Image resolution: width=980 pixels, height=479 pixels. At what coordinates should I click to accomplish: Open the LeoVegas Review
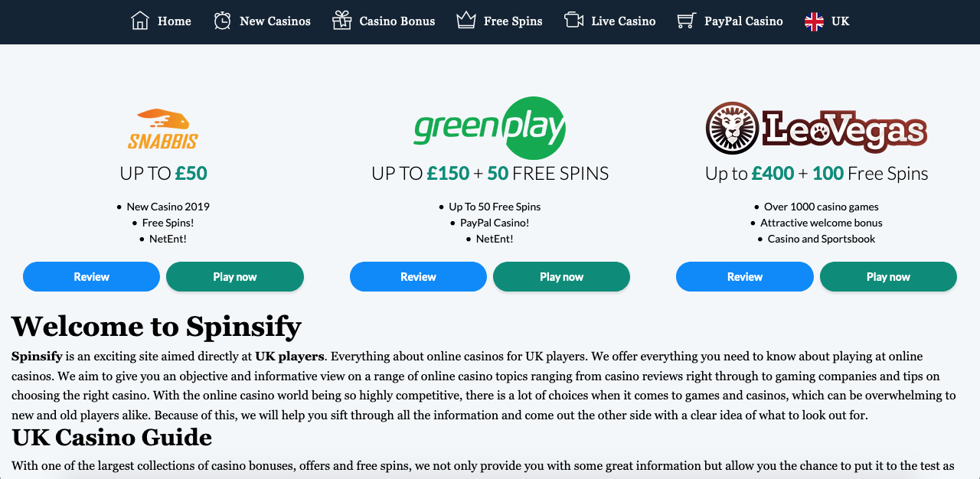[745, 277]
